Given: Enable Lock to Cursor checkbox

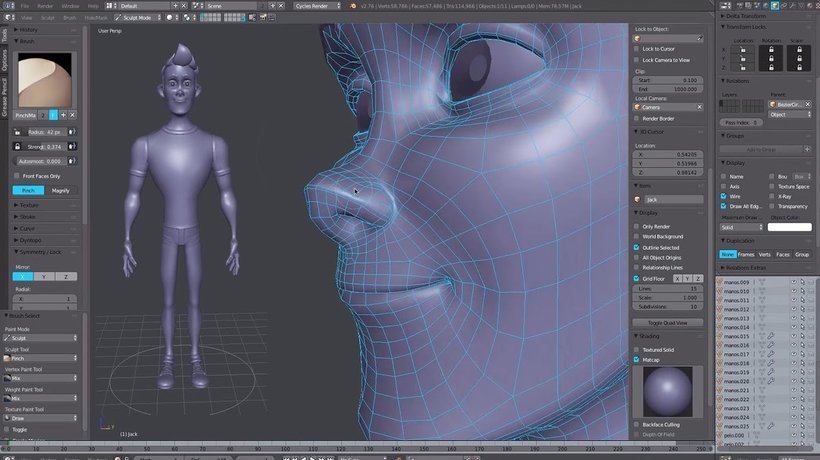Looking at the screenshot, I should coord(636,49).
